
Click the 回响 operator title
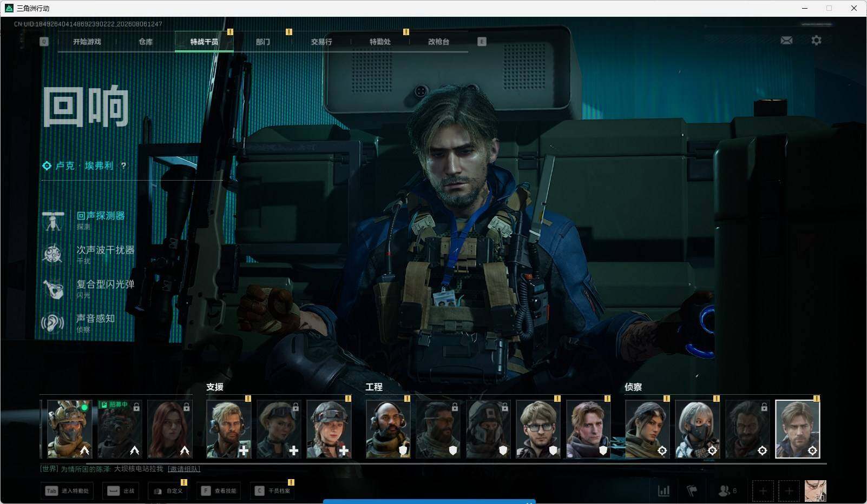tap(86, 106)
